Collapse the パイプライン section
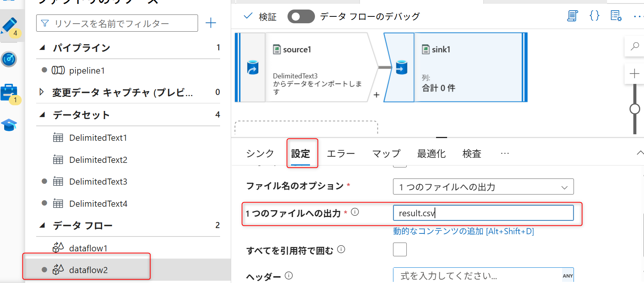644x283 pixels. pyautogui.click(x=43, y=48)
